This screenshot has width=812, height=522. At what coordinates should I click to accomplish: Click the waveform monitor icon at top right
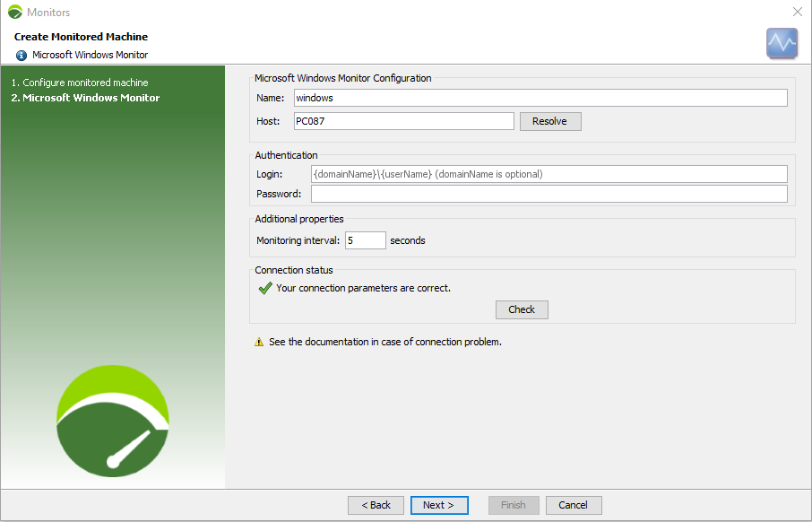click(782, 43)
